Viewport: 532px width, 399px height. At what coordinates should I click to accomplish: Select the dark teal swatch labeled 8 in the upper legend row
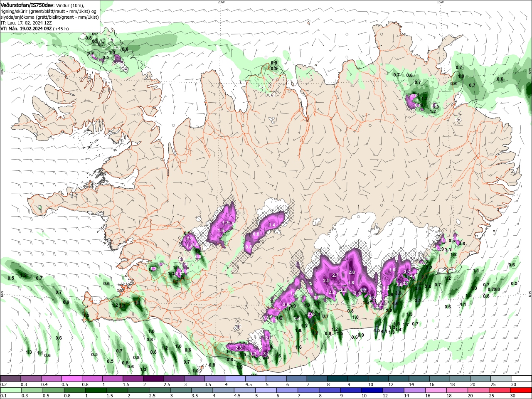pos(337,379)
